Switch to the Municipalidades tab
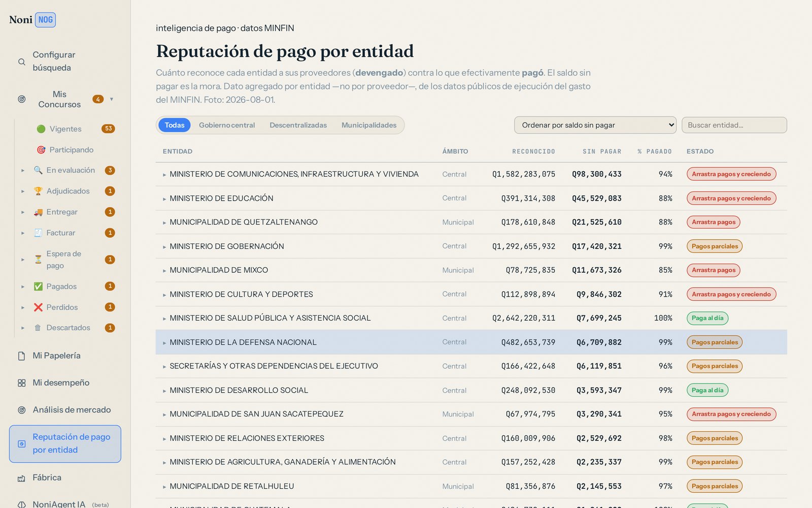Image resolution: width=812 pixels, height=508 pixels. (369, 125)
